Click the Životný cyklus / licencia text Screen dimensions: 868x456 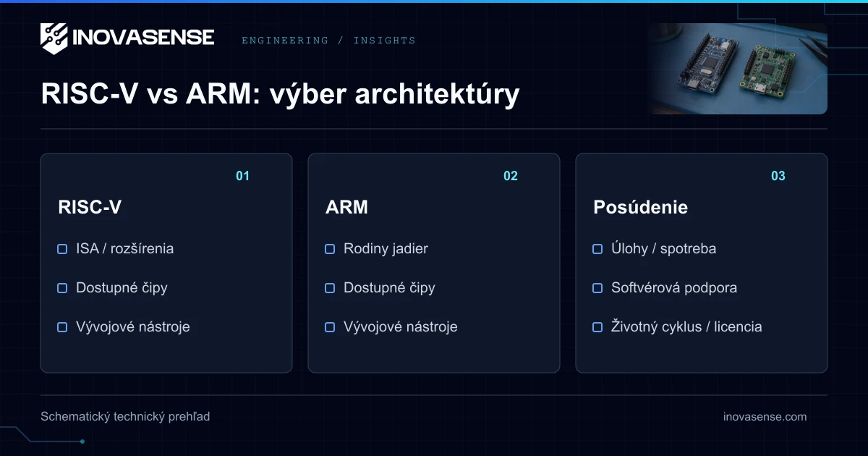(x=686, y=327)
